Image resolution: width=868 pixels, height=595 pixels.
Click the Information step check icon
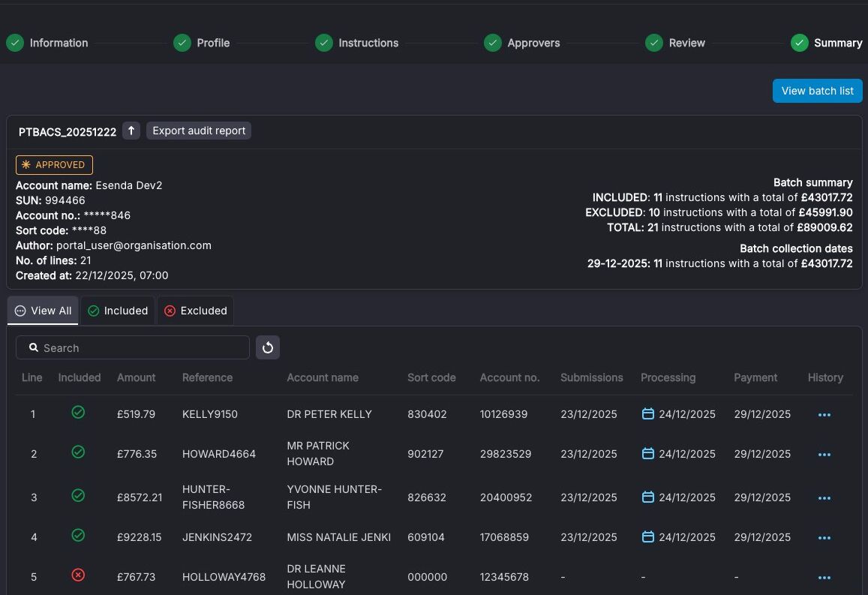pyautogui.click(x=15, y=43)
